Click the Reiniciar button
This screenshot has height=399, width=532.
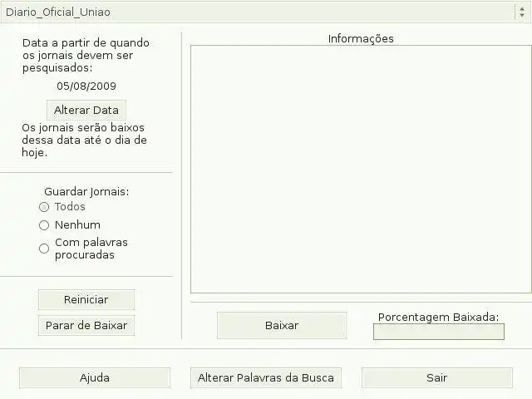[x=86, y=299]
